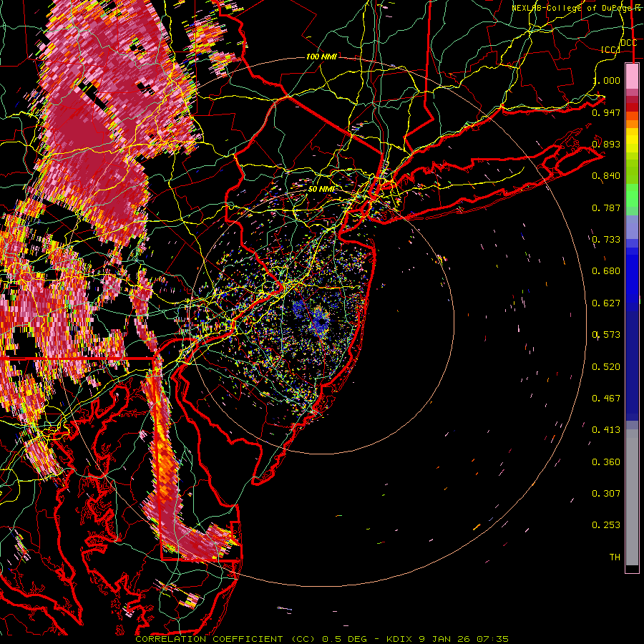This screenshot has width=644, height=644.
Task: Click the TH threshold label
Action: 615,557
